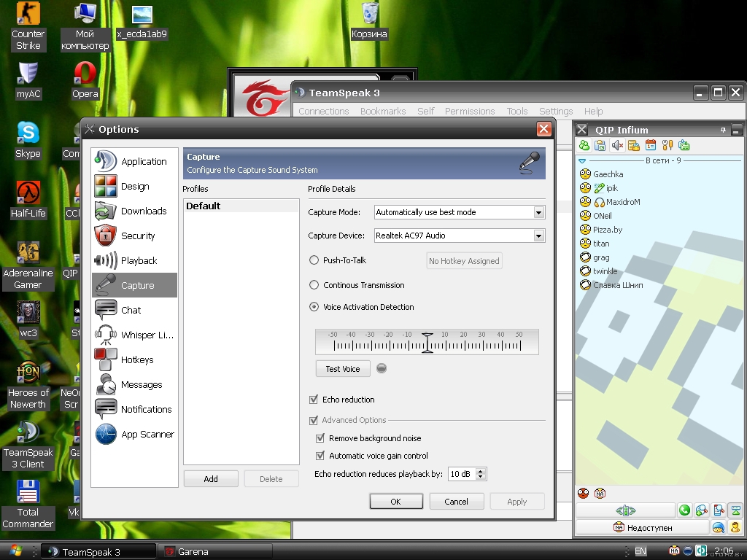The height and width of the screenshot is (560, 747).
Task: Click the Opera desktop icon
Action: (85, 80)
